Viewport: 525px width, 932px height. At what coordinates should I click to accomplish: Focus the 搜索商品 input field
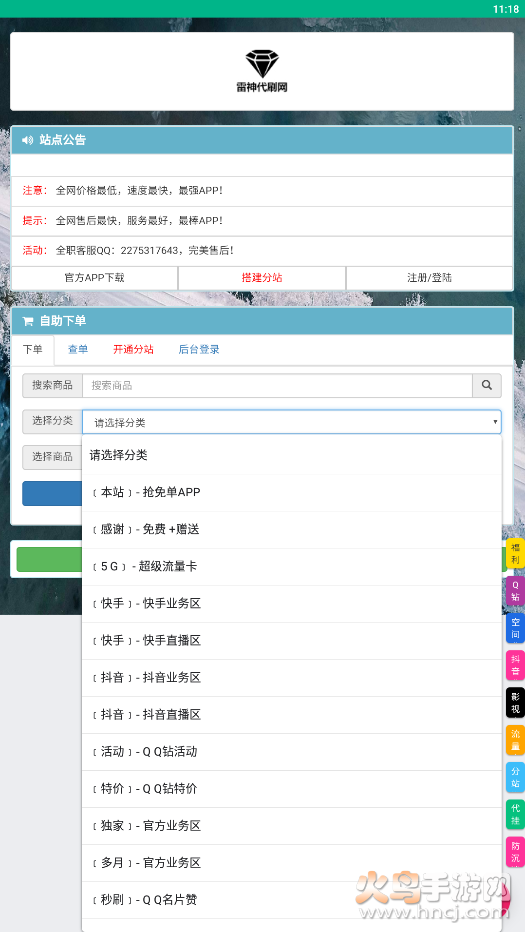[277, 385]
